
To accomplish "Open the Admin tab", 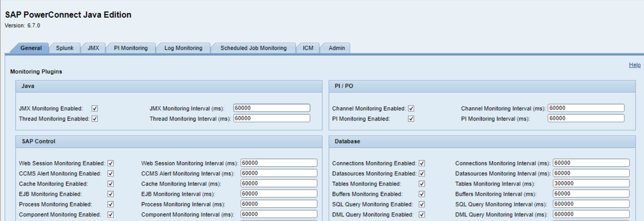I will [x=337, y=48].
